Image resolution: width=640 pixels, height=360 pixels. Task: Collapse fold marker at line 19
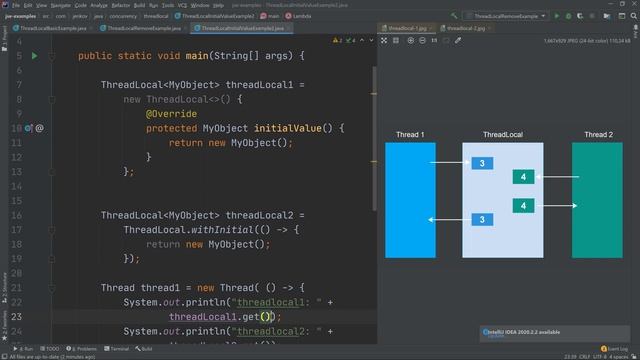[x=52, y=259]
